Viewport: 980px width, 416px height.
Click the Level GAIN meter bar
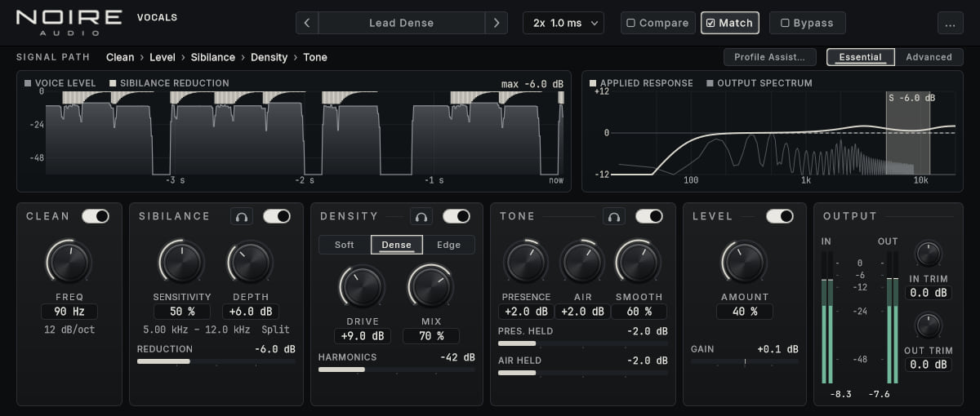coord(745,361)
